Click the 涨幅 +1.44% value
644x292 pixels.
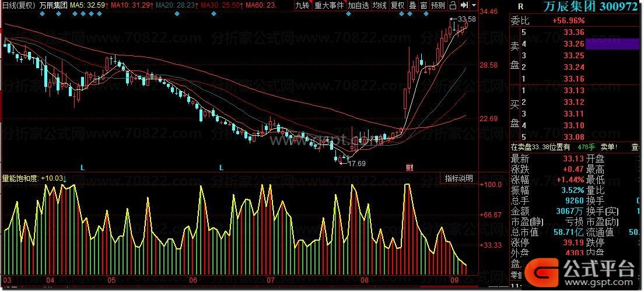pyautogui.click(x=570, y=180)
